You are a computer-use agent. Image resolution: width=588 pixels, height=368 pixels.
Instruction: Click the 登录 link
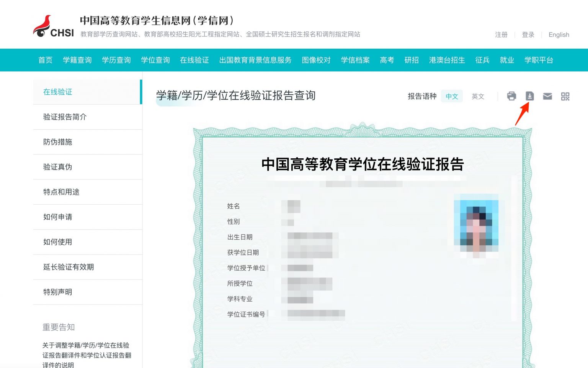(x=528, y=34)
